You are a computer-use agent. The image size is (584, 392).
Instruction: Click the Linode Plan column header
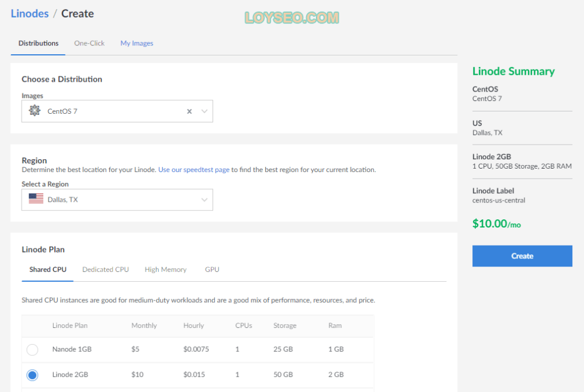(x=69, y=325)
